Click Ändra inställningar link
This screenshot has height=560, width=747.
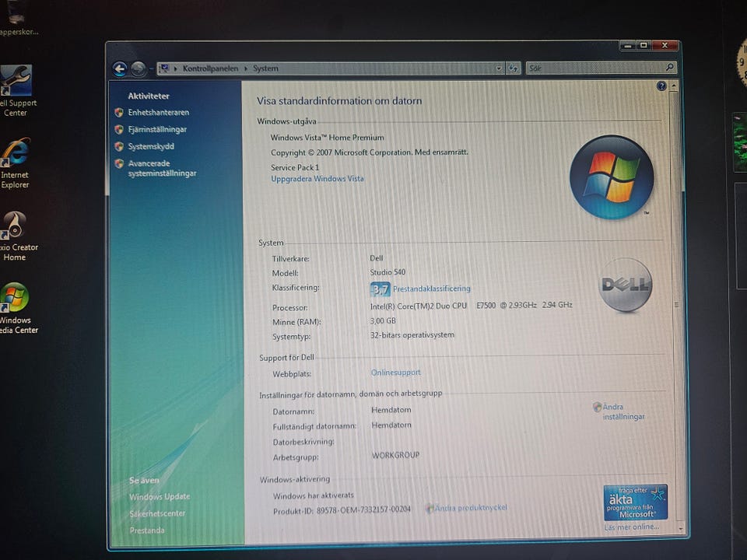click(x=623, y=412)
